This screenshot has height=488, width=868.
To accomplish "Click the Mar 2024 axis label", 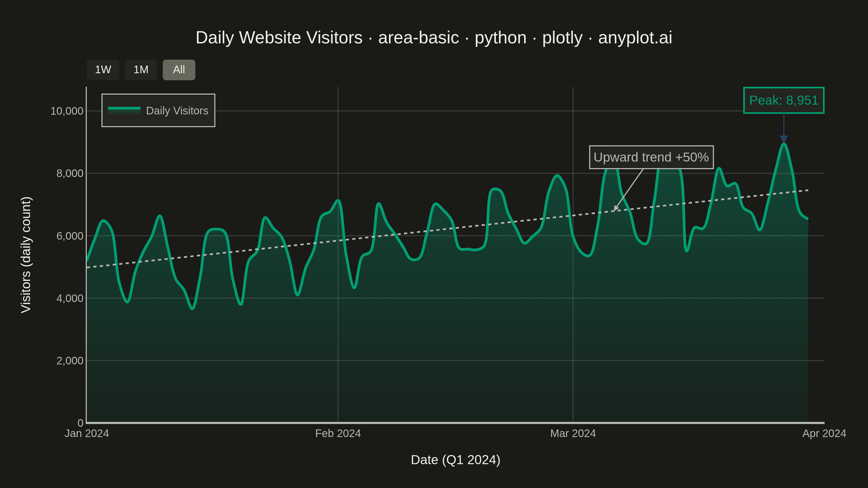I will point(573,433).
